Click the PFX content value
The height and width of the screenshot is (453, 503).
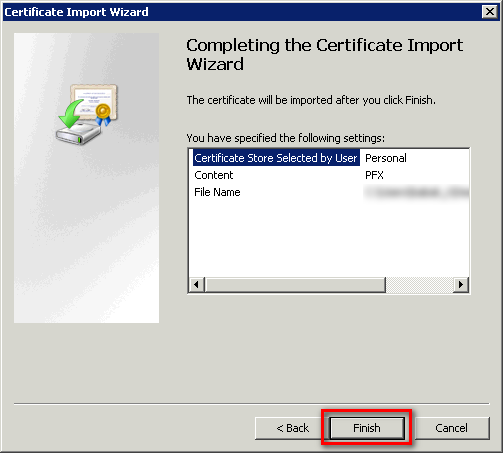pyautogui.click(x=374, y=175)
